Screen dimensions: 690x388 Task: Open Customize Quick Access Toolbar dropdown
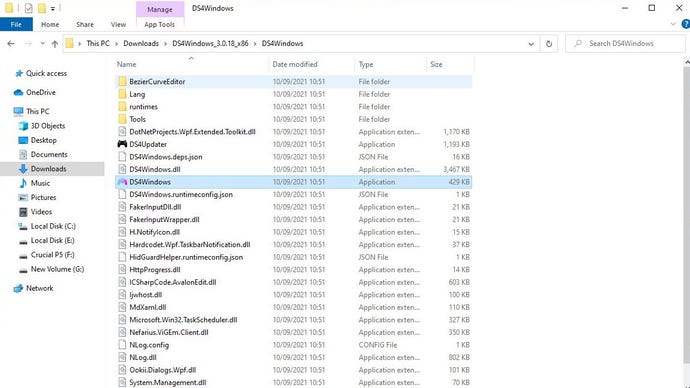(52, 8)
